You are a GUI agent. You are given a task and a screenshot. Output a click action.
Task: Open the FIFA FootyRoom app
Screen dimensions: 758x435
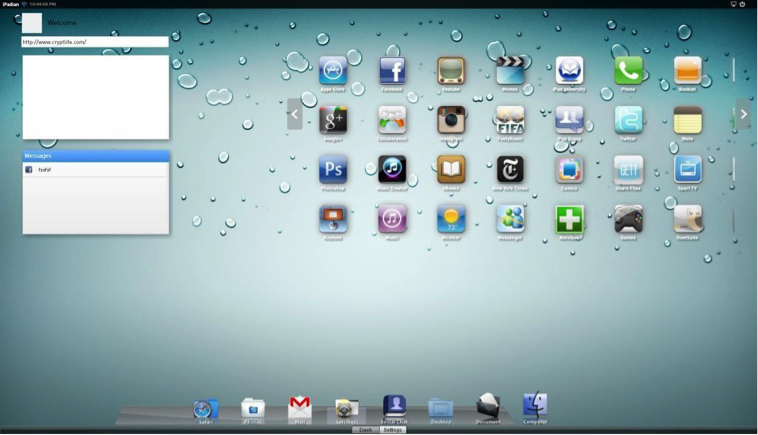[510, 120]
